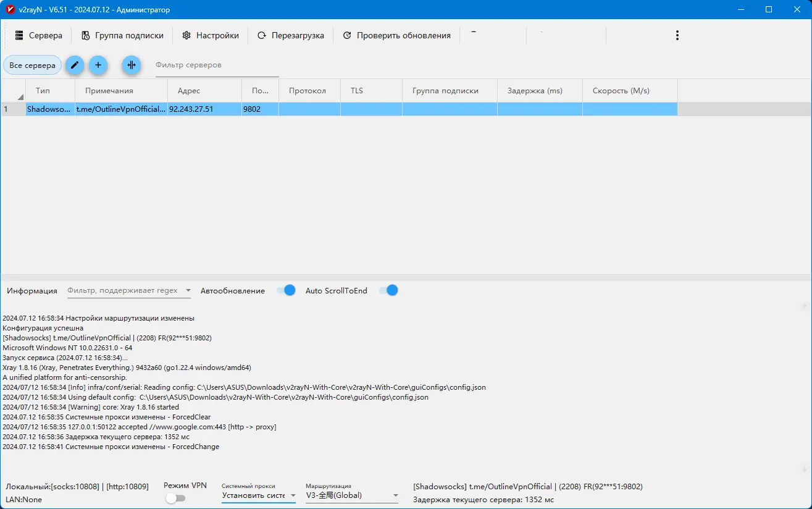Open the Системный прокси dropdown
This screenshot has height=509, width=812.
[259, 495]
